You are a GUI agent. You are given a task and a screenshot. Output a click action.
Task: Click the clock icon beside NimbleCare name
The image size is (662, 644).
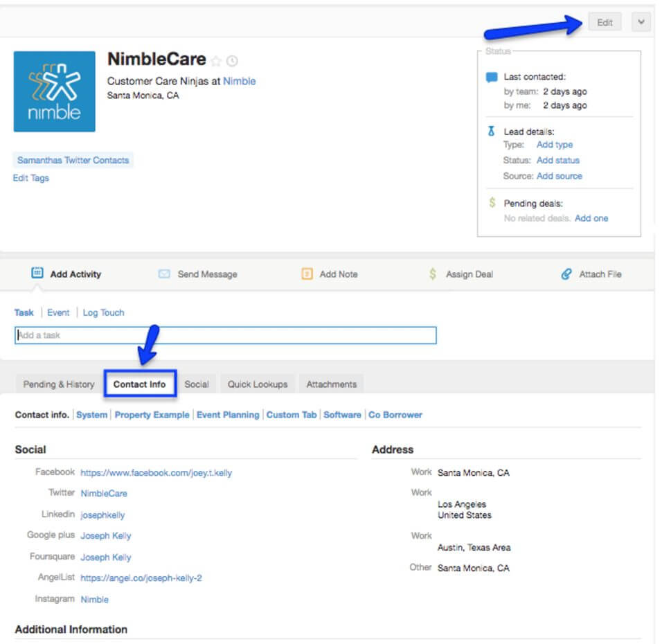pyautogui.click(x=232, y=61)
